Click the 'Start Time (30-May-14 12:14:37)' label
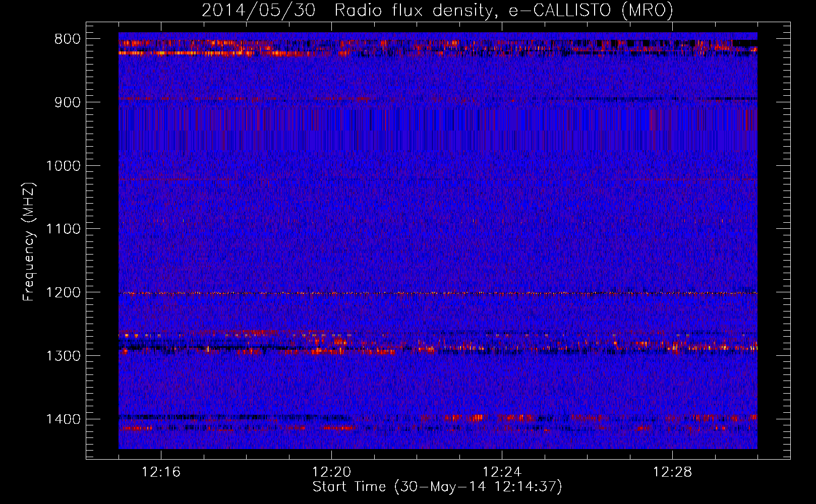 437,487
